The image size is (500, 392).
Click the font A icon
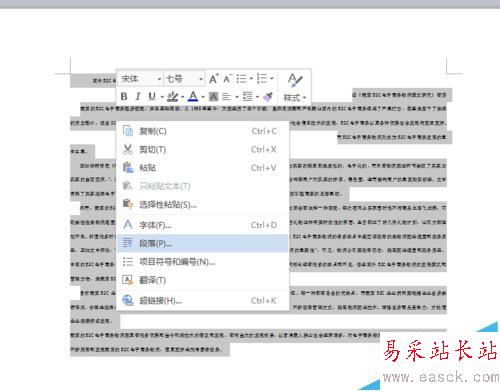(128, 224)
